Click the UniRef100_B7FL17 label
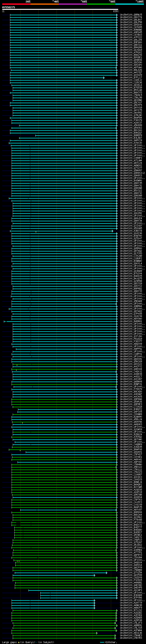This screenshot has height=644, width=146. click(131, 77)
